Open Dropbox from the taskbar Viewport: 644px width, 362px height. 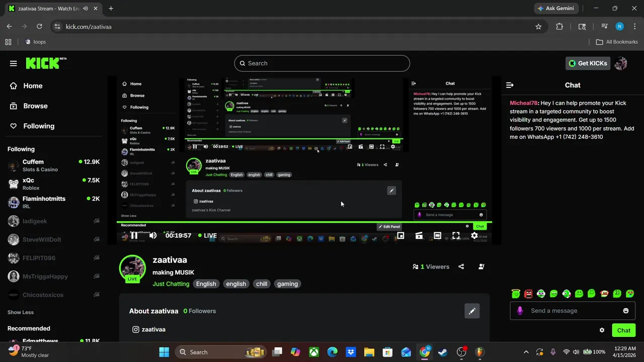(351, 352)
